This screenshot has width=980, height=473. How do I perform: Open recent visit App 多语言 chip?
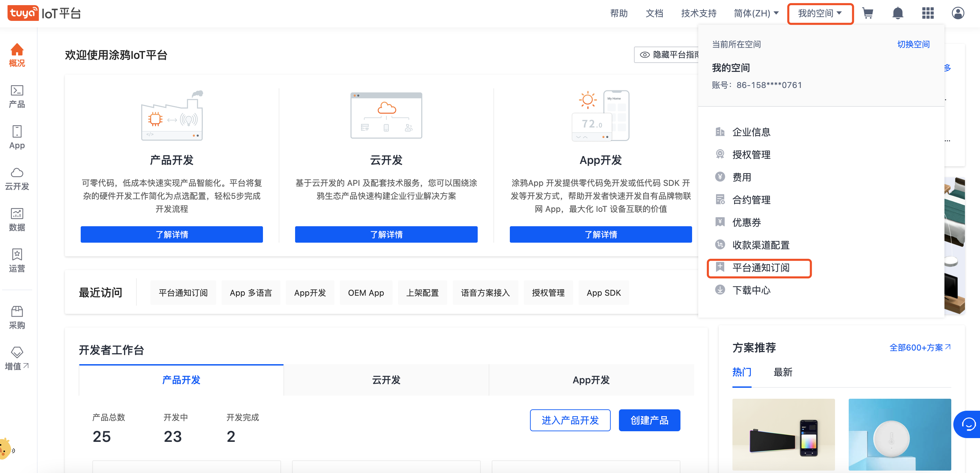251,293
